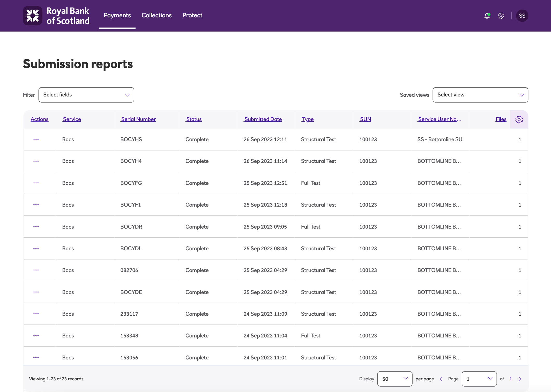This screenshot has width=551, height=392.
Task: Open actions menu for 082706 row
Action: point(36,270)
